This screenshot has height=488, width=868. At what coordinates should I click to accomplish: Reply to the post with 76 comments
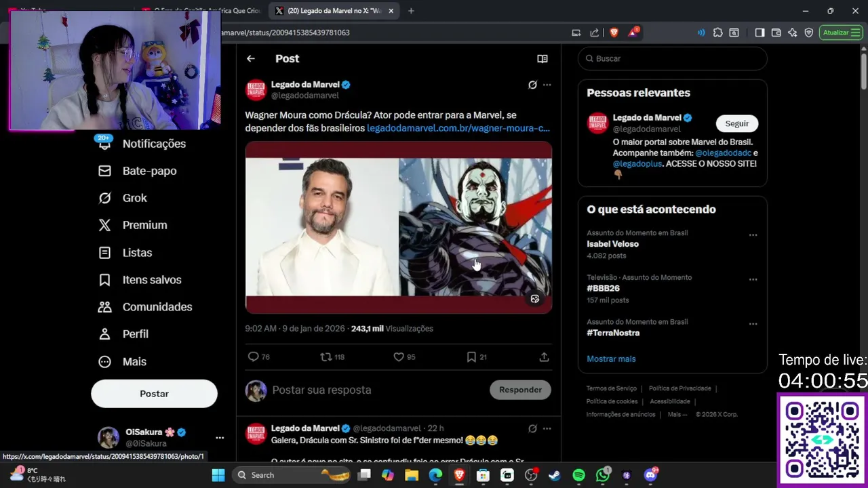tap(259, 357)
